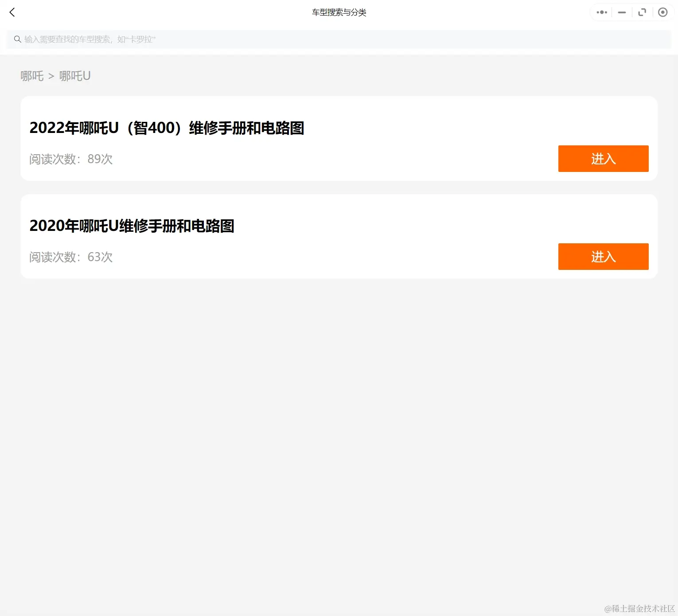Tap the back arrow to go back
Screen dimensions: 678x616
[x=12, y=12]
